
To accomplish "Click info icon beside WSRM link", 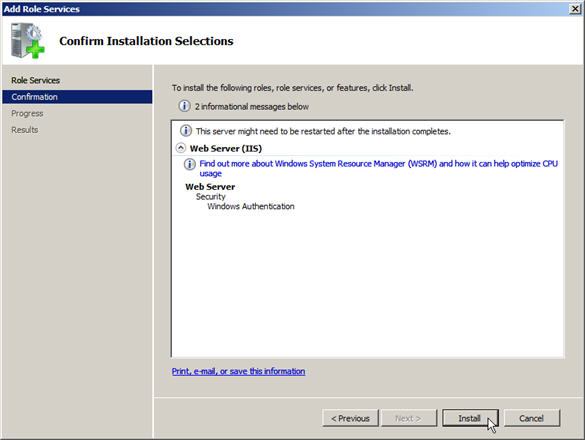I will [190, 164].
